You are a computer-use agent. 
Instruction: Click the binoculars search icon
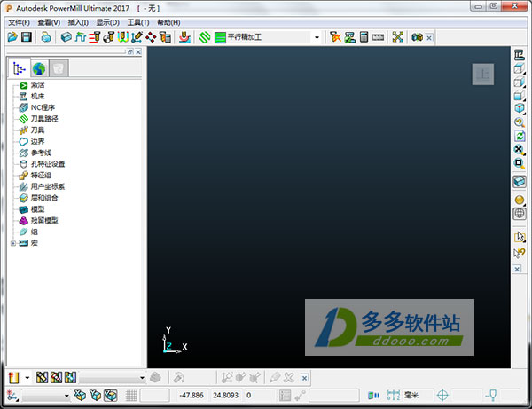pyautogui.click(x=417, y=37)
